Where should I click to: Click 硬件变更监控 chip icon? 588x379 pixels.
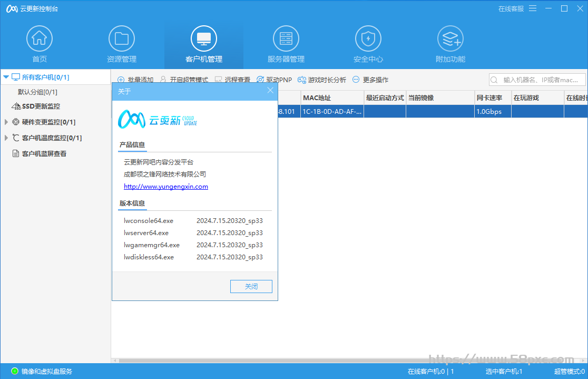pos(16,122)
